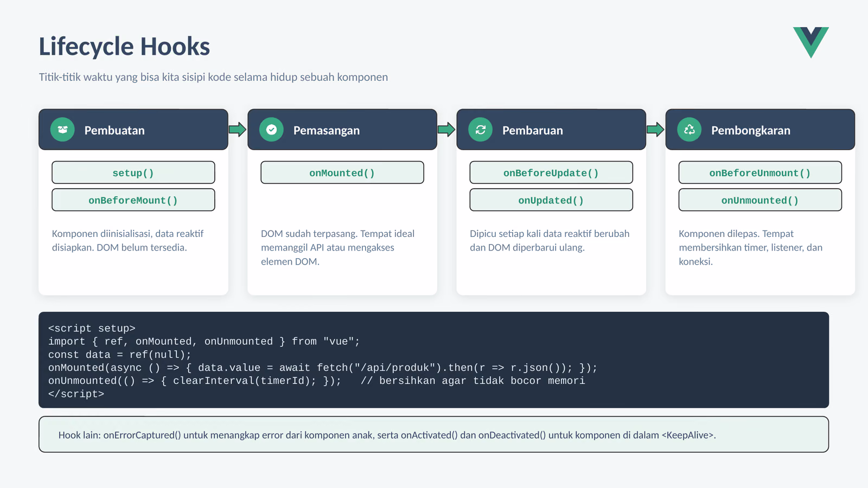The height and width of the screenshot is (488, 868).
Task: Click the Lifecycle Hooks slide title
Action: 124,47
